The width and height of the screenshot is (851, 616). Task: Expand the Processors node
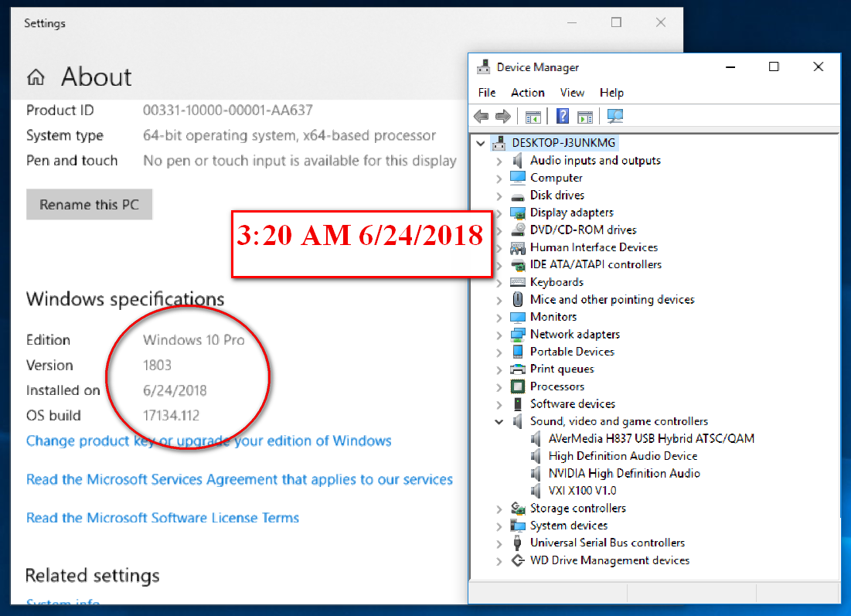tap(499, 387)
